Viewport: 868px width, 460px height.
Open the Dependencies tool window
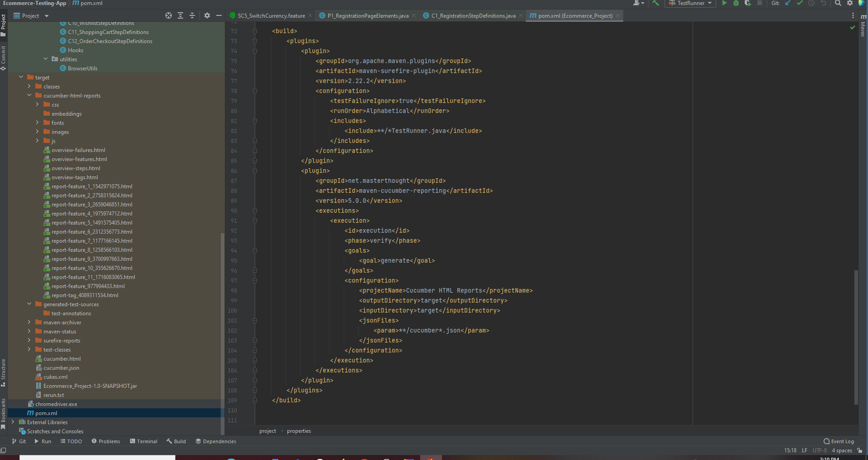[216, 441]
